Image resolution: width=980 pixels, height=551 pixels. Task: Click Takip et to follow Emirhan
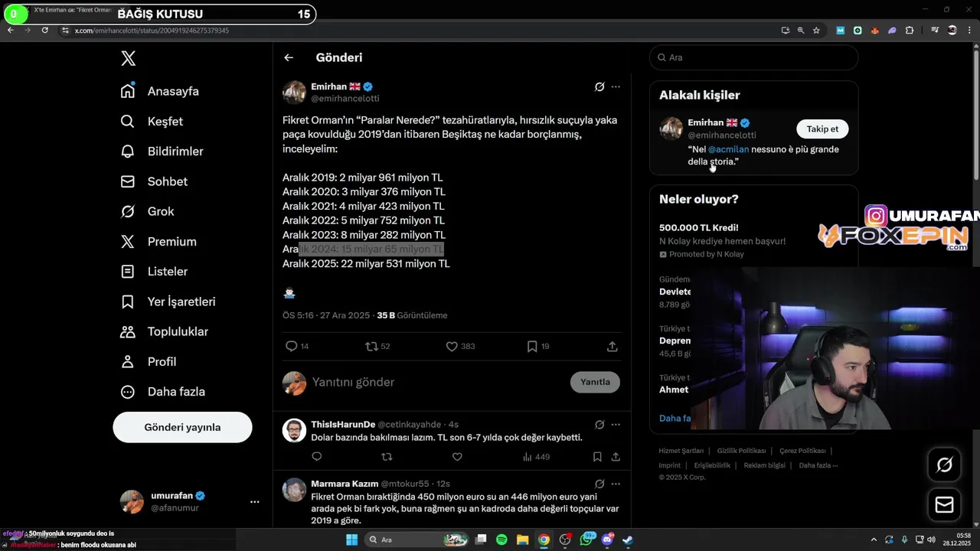(822, 129)
